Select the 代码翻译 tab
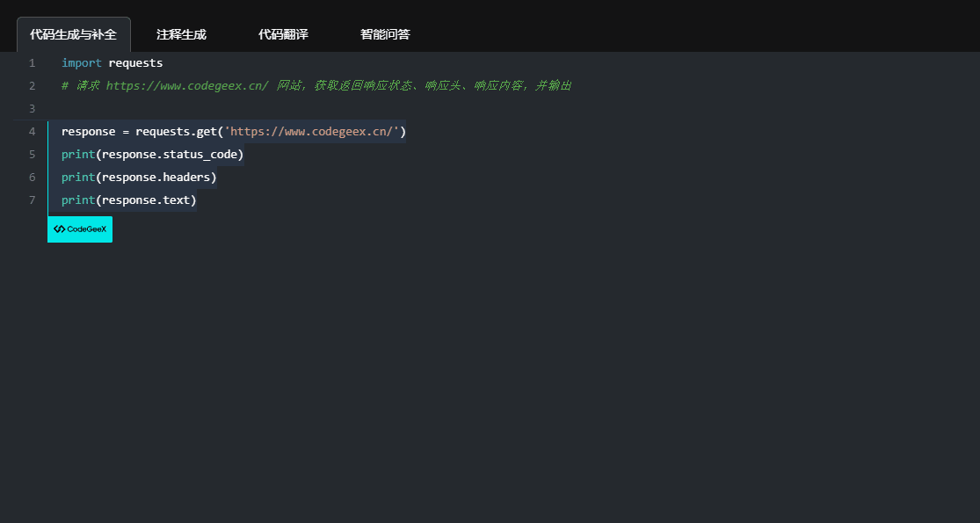The image size is (980, 523). 283,34
